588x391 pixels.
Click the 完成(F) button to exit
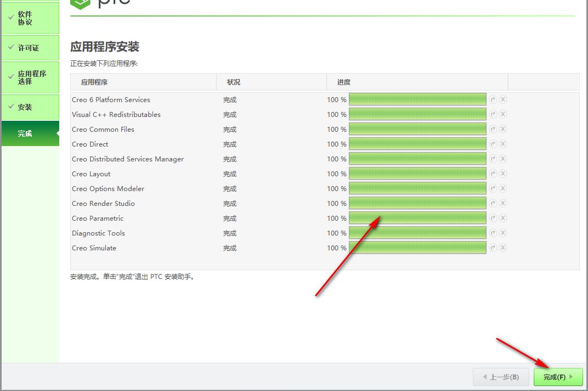pyautogui.click(x=558, y=377)
